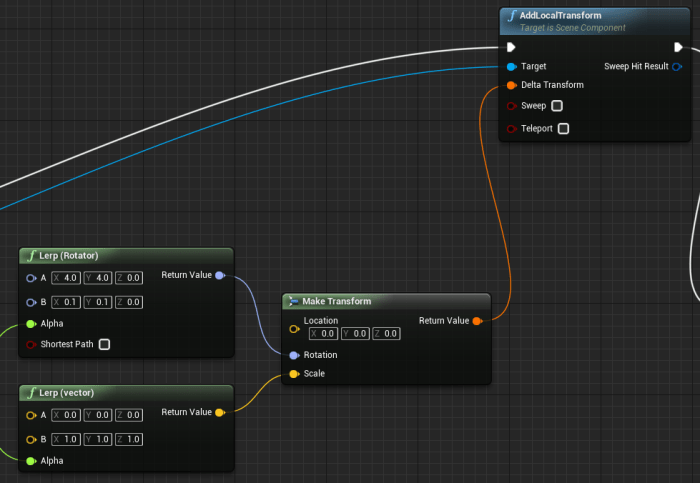Screen dimensions: 700x483
Task: Click the Delta Transform input pin
Action: coord(511,85)
